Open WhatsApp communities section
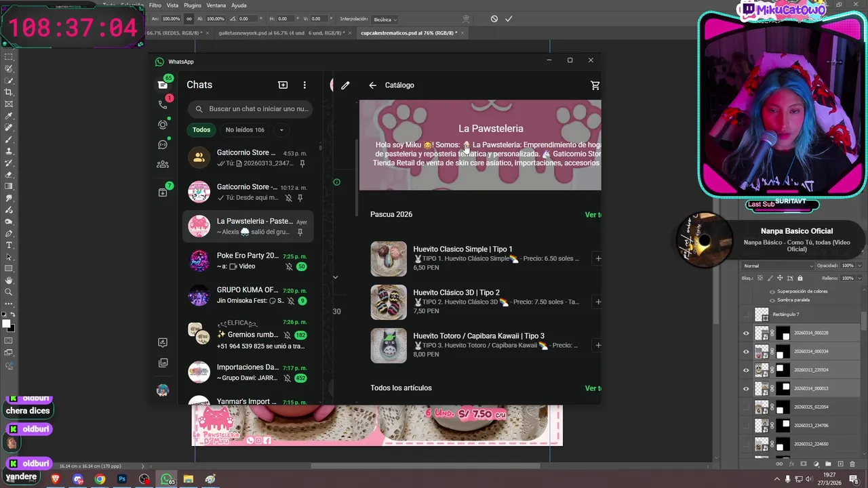Image resolution: width=868 pixels, height=488 pixels. (x=163, y=164)
